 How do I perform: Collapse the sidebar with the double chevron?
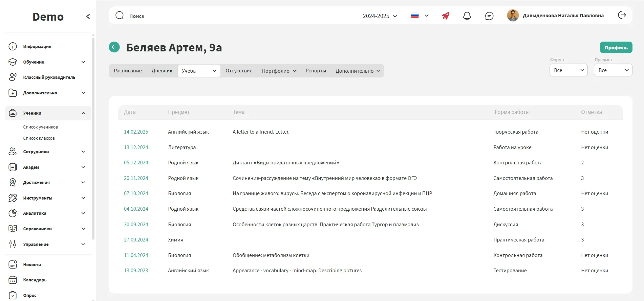pos(88,17)
